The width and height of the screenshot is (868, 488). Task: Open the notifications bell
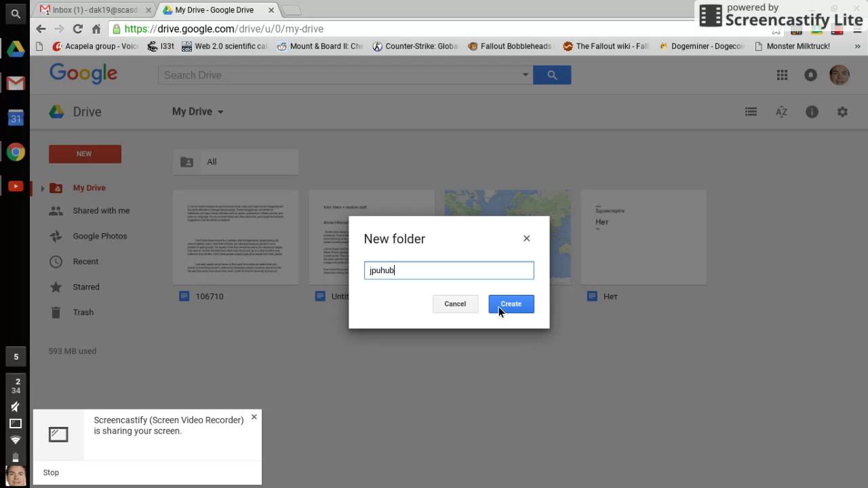(x=810, y=75)
